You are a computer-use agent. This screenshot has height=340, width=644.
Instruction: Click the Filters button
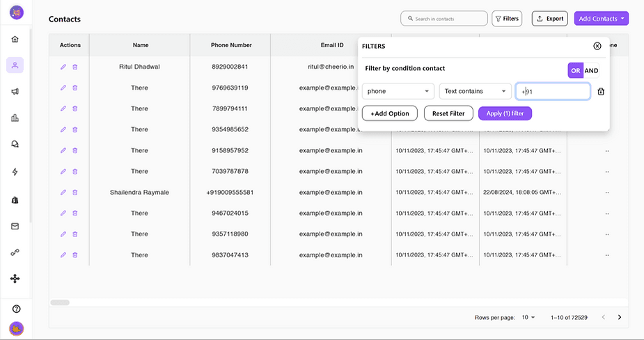tap(507, 19)
